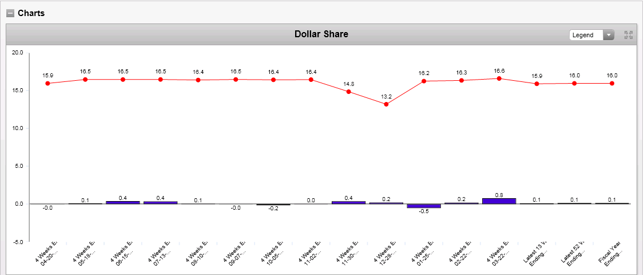Click the 16.2 data point marker

pyautogui.click(x=424, y=81)
